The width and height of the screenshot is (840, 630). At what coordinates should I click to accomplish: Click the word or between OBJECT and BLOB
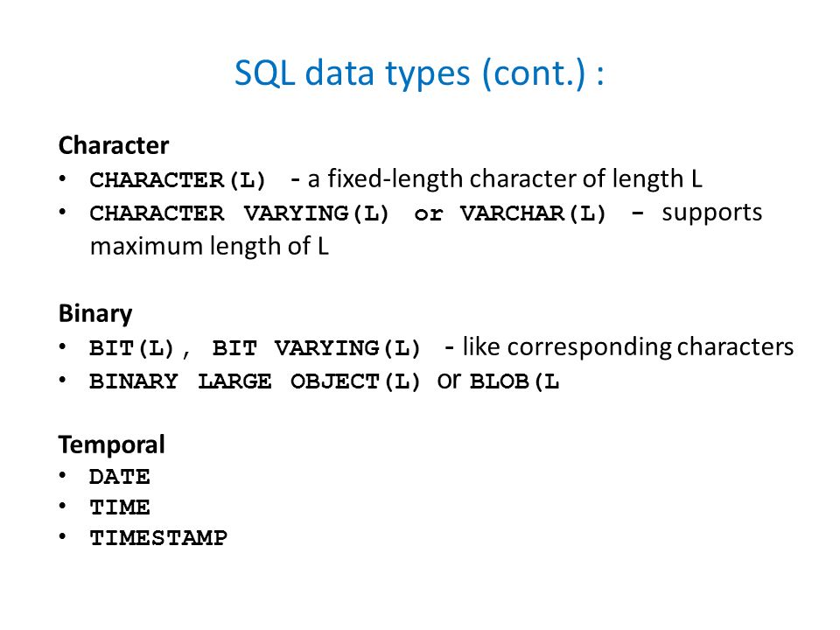pos(448,381)
